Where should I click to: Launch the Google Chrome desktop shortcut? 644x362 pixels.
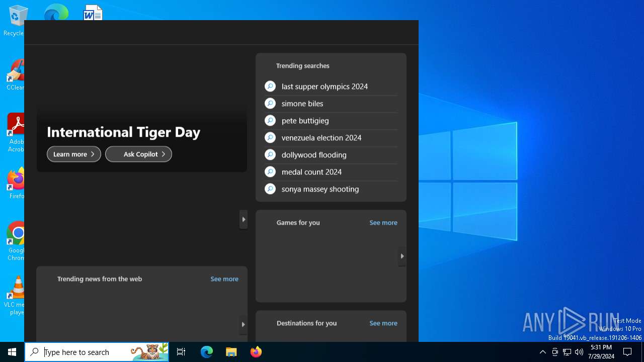16,241
